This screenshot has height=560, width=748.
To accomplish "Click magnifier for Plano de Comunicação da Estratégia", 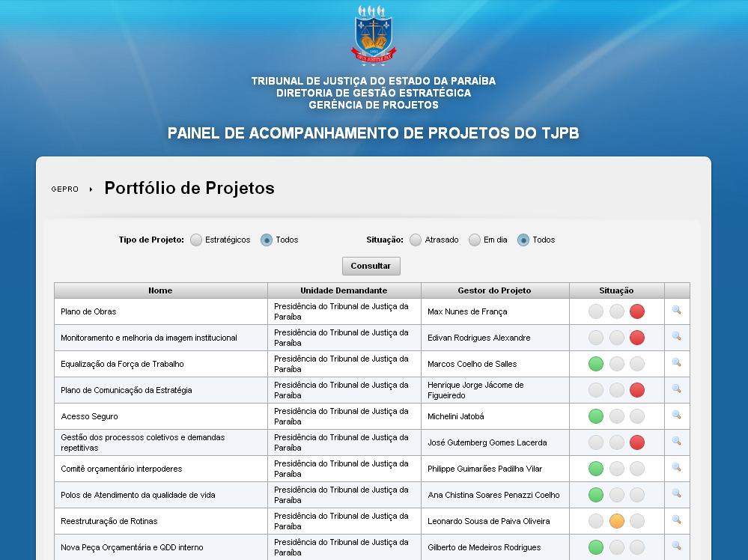I will point(676,389).
